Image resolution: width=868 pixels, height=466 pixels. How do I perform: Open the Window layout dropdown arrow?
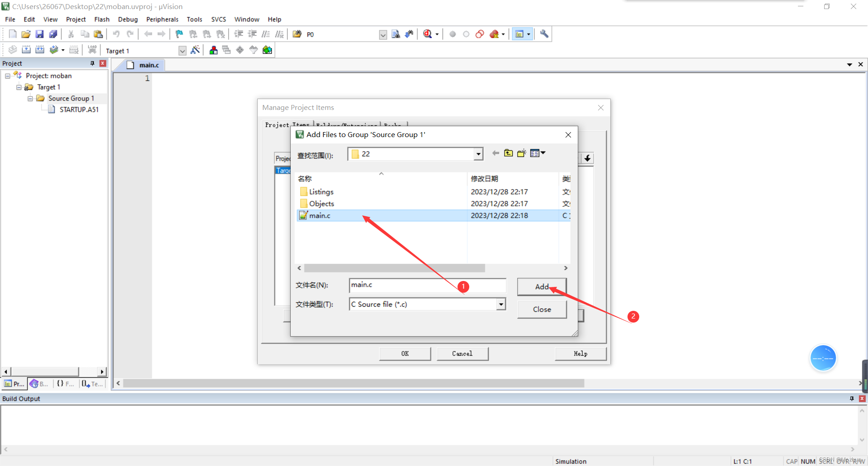[528, 34]
